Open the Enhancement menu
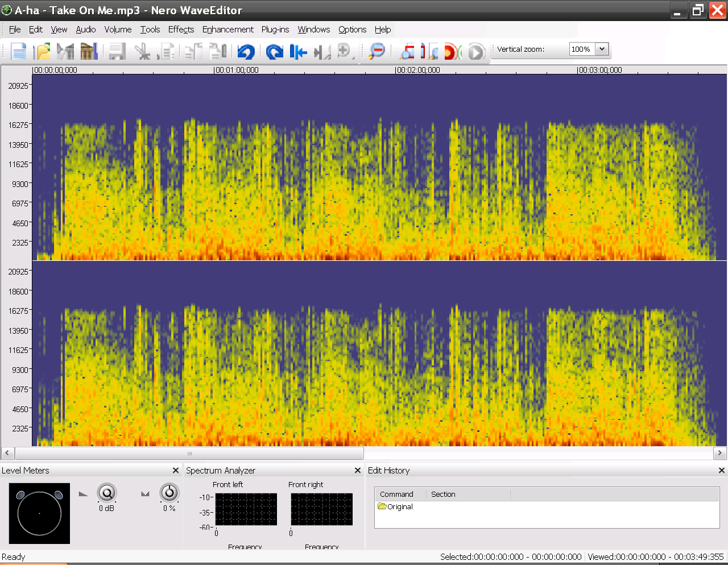This screenshot has height=565, width=728. pyautogui.click(x=227, y=30)
